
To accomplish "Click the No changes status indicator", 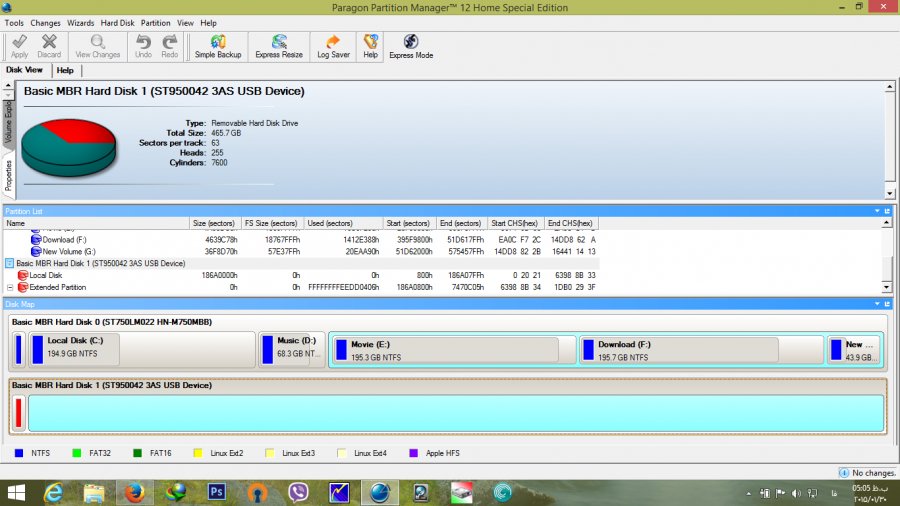I will tap(867, 473).
